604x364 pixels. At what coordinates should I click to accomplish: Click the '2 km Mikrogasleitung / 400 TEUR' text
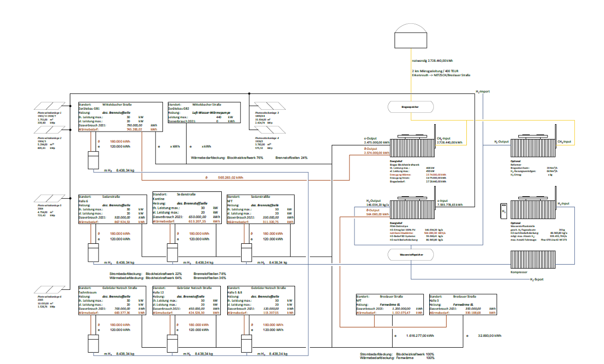[434, 71]
